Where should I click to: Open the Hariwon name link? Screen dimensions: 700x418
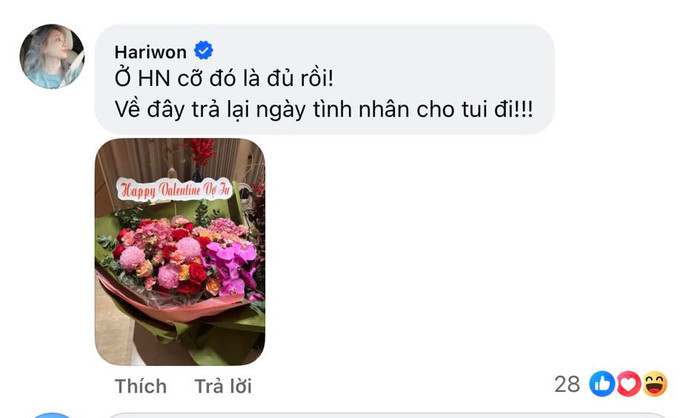point(150,52)
